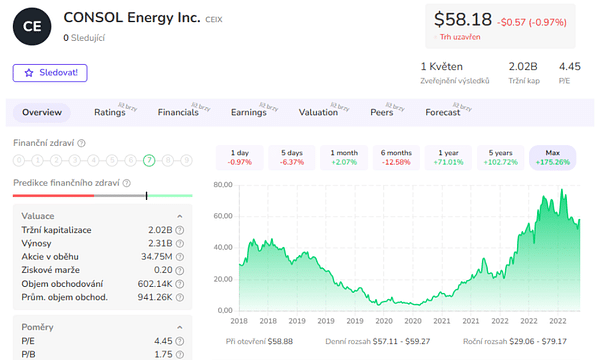Open the Forecast tab

443,112
